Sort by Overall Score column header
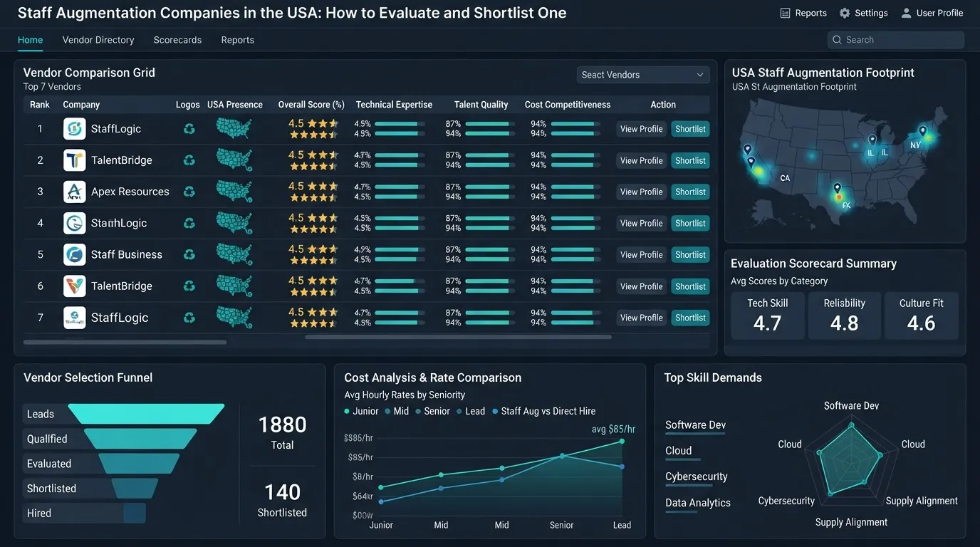This screenshot has width=980, height=547. [x=311, y=105]
